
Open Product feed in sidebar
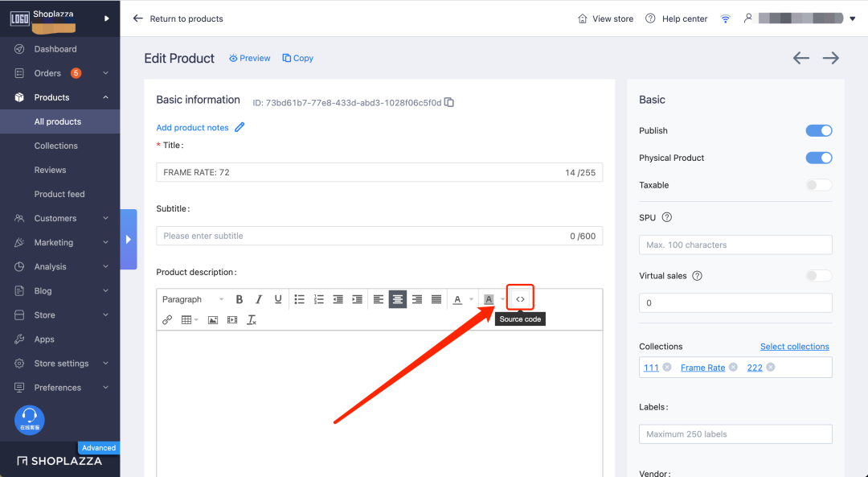click(x=59, y=195)
